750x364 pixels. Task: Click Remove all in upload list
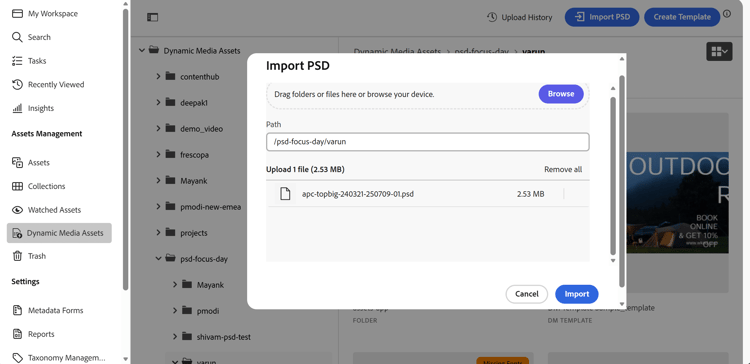pyautogui.click(x=563, y=169)
